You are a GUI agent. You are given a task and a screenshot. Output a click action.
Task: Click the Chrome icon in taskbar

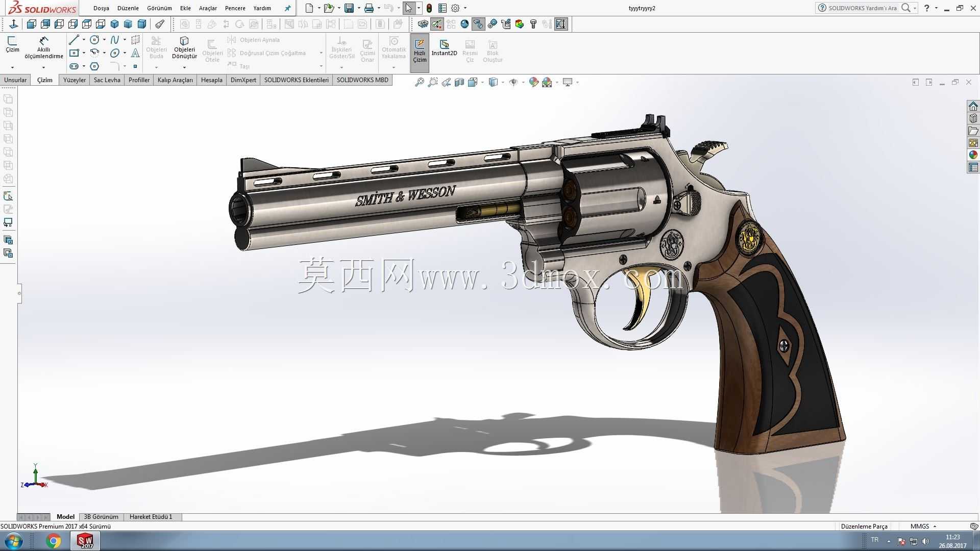coord(54,541)
